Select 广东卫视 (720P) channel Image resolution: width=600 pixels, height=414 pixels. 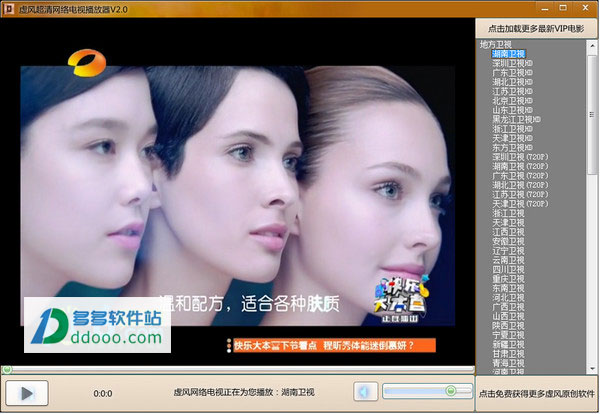point(520,176)
